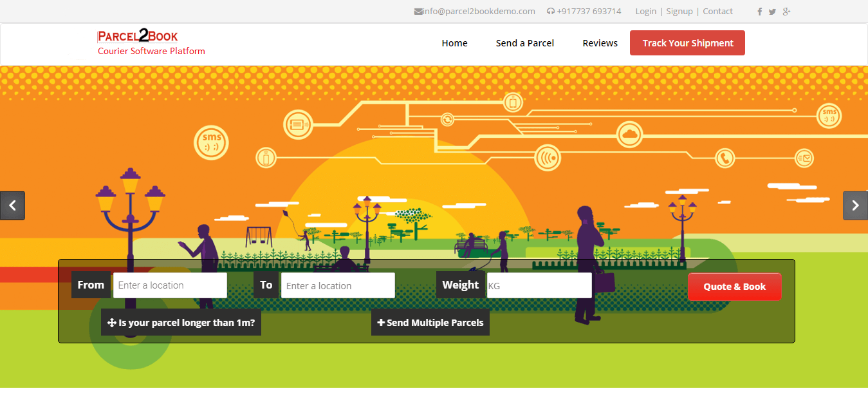The image size is (868, 400).
Task: Click the Parcel2Book logo
Action: (138, 37)
